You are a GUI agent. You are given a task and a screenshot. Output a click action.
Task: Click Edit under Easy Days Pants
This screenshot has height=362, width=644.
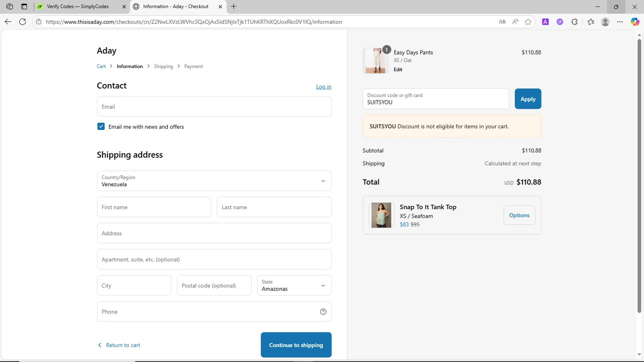click(398, 69)
